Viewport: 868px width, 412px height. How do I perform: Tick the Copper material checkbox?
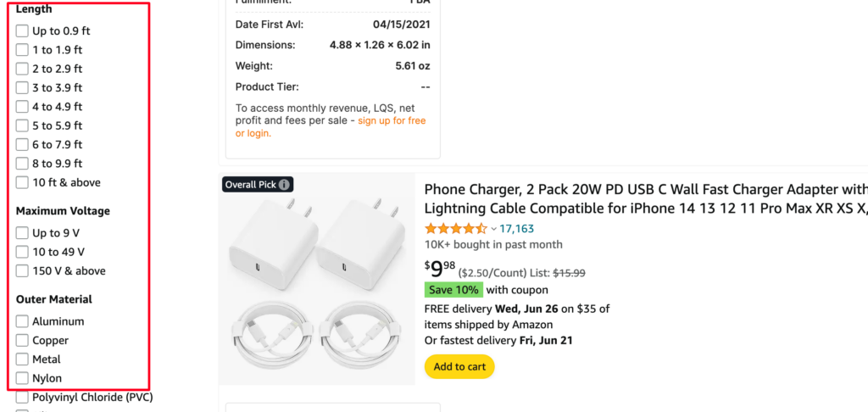(22, 341)
